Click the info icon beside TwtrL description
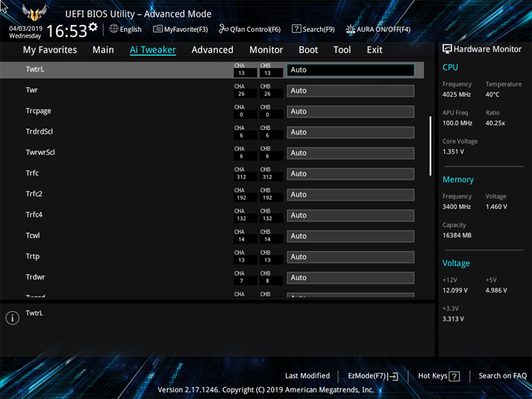 coord(13,318)
